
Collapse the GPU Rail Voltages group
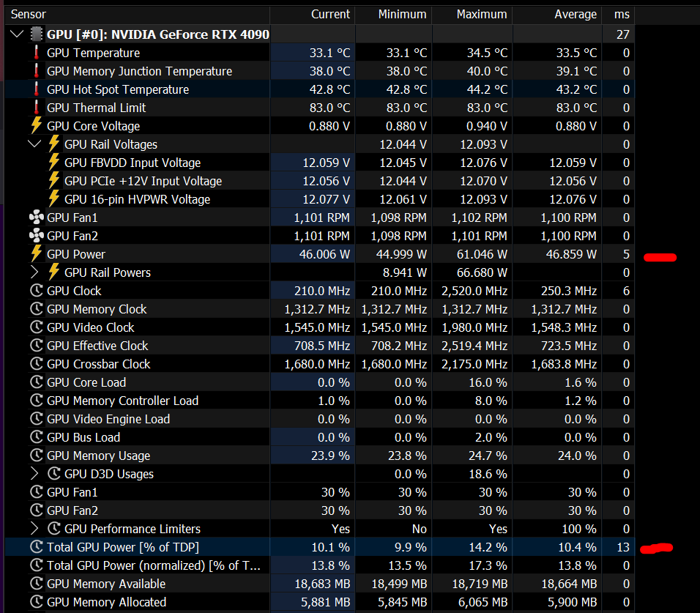(34, 144)
